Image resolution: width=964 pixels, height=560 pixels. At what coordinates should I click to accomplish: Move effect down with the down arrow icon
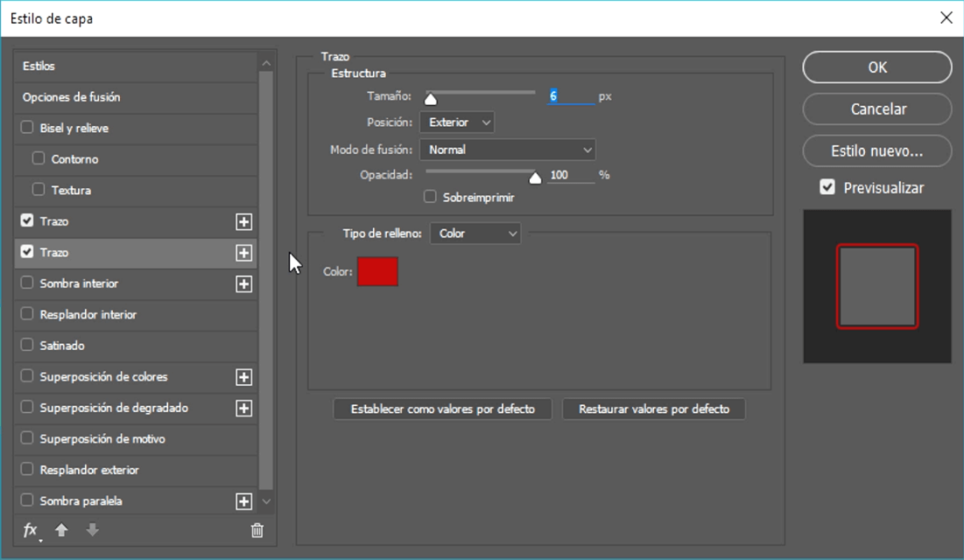point(92,529)
